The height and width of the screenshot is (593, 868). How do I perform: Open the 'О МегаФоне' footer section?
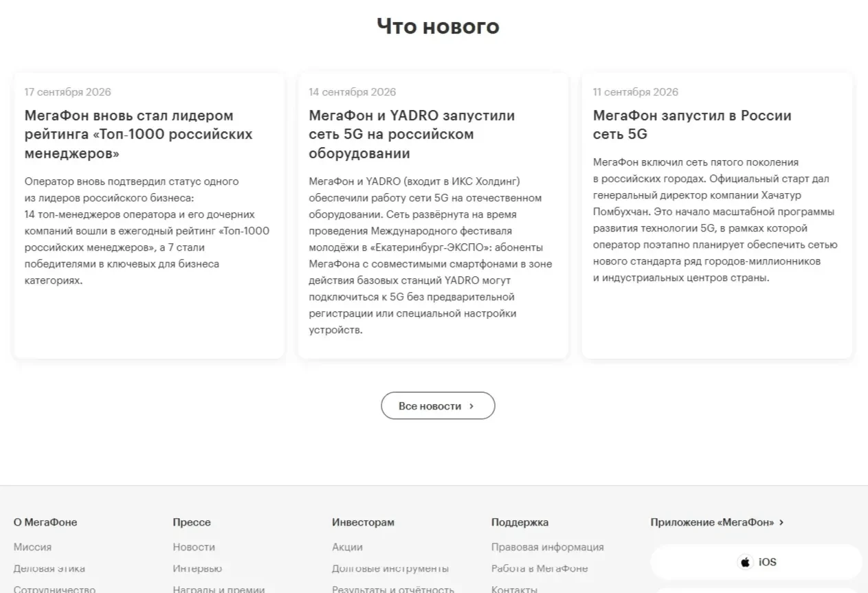pos(45,522)
